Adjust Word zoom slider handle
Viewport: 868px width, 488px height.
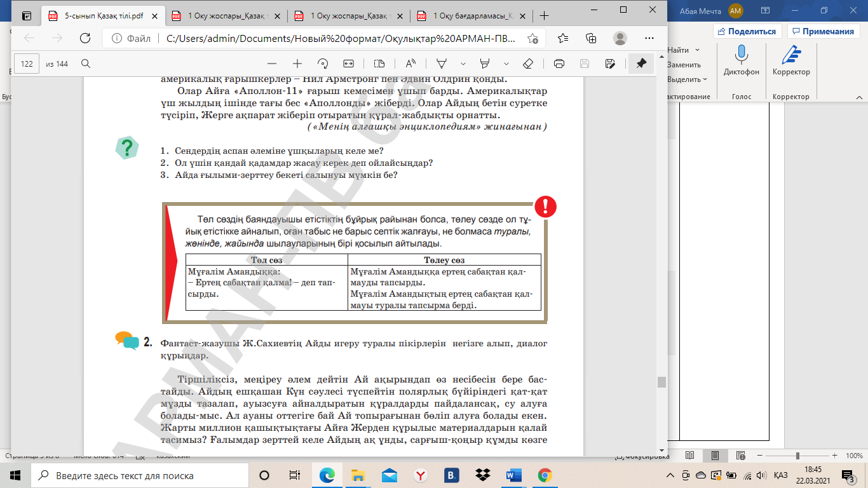798,456
